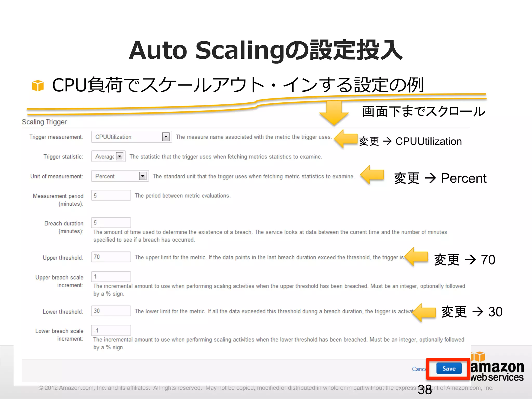Click the Unit of measurement label

click(57, 176)
